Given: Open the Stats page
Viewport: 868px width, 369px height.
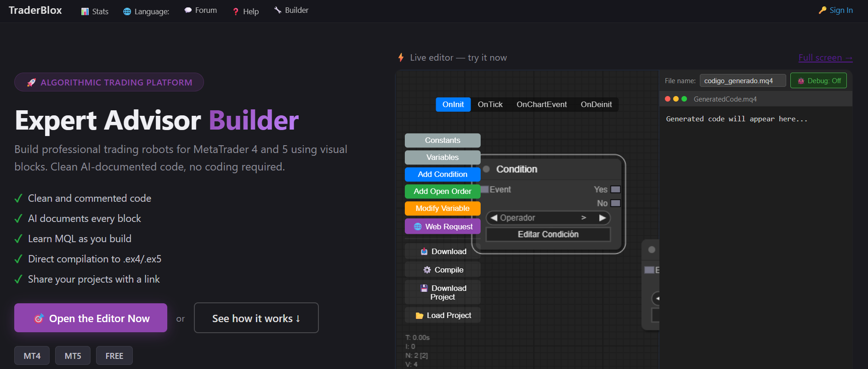Looking at the screenshot, I should click(95, 11).
